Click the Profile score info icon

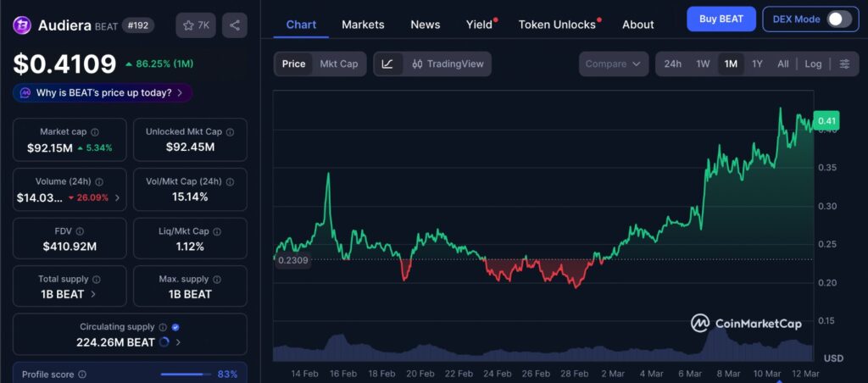pos(82,375)
